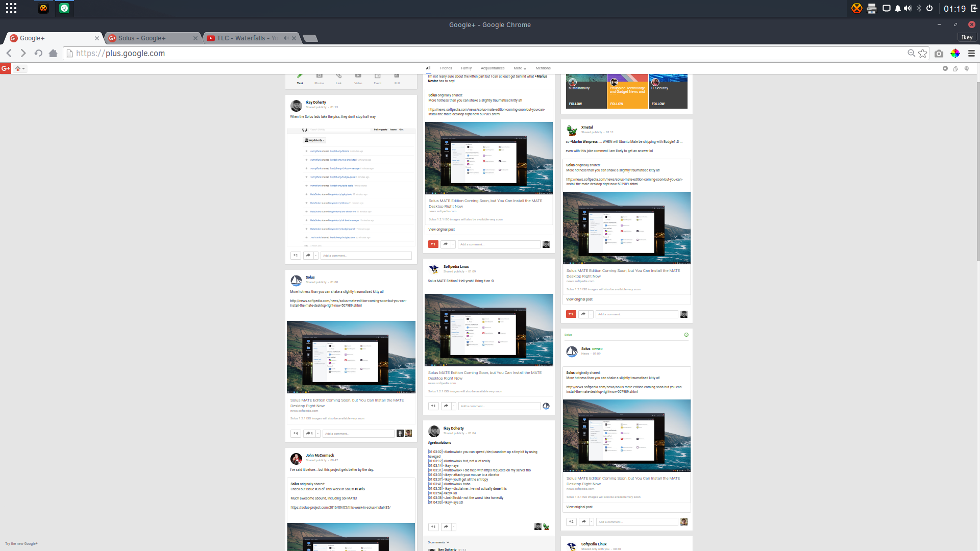980x551 pixels.
Task: Reload the current page
Action: tap(38, 53)
